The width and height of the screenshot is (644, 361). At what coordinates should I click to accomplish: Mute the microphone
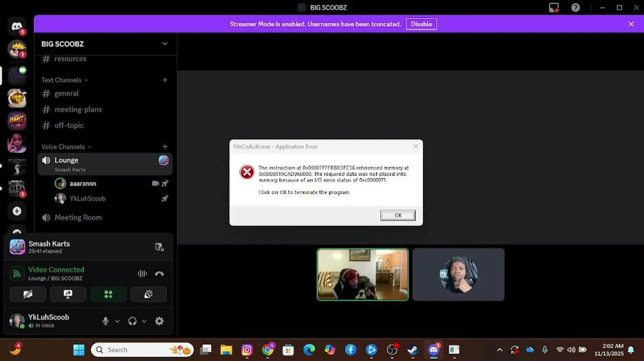105,321
